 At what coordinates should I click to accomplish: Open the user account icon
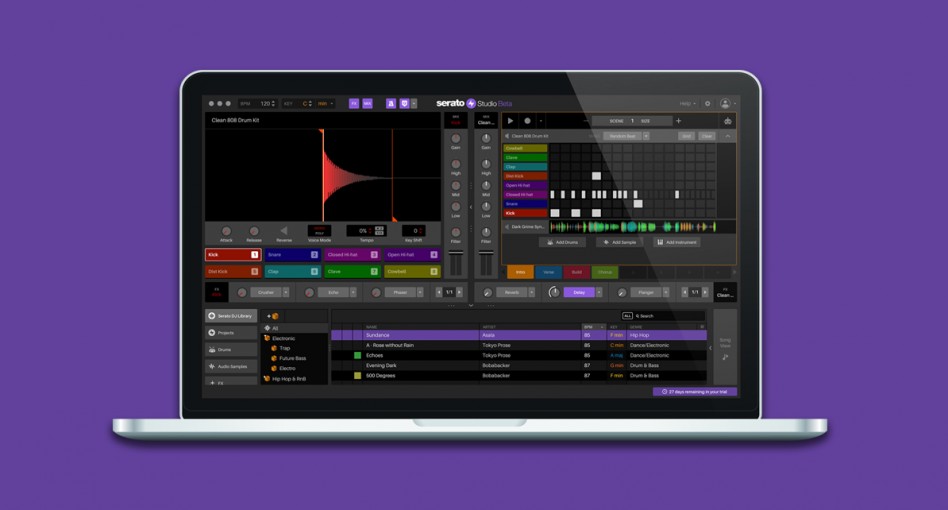pos(726,104)
